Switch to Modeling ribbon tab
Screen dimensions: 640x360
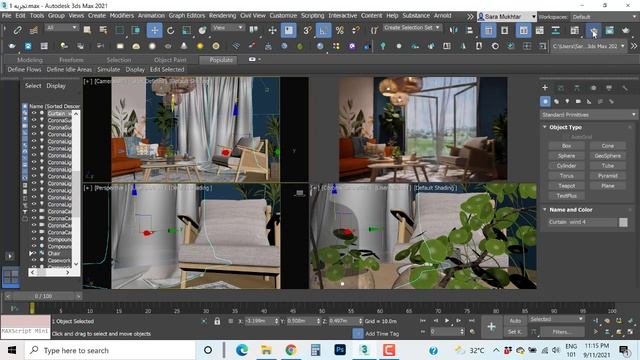30,60
